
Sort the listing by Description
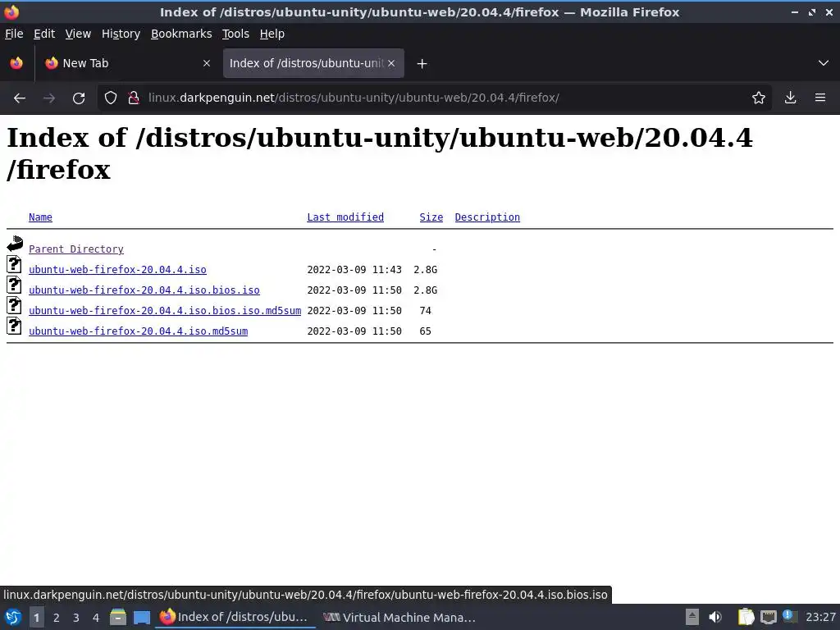(487, 217)
